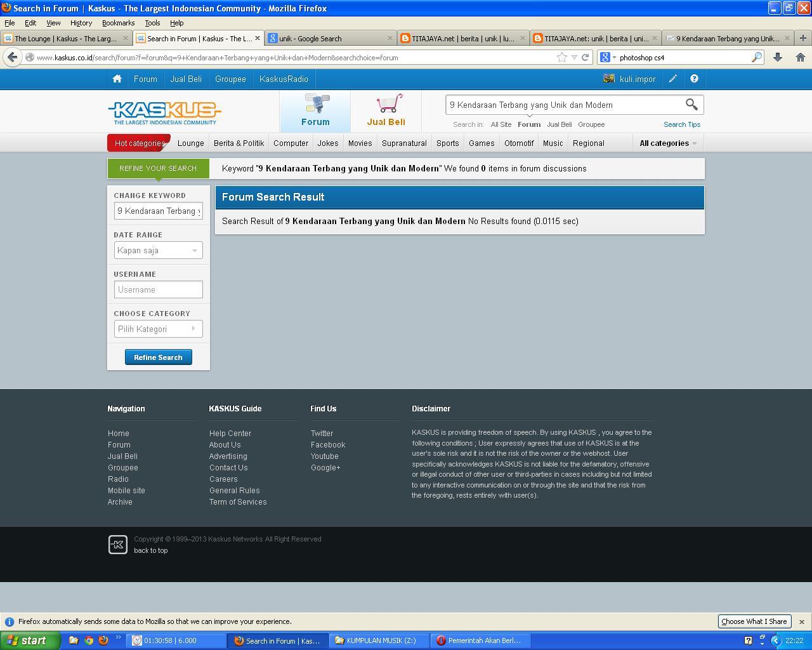
Task: Switch to the unik - Google Search tab
Action: 330,38
